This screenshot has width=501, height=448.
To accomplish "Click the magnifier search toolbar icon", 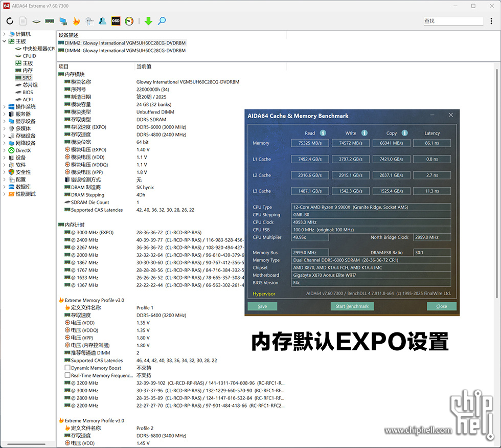I will click(162, 21).
